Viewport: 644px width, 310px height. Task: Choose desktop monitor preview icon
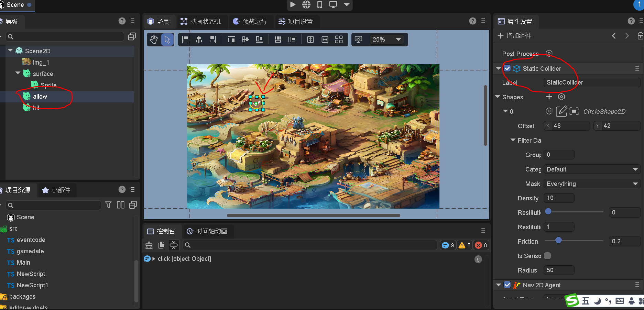[333, 4]
